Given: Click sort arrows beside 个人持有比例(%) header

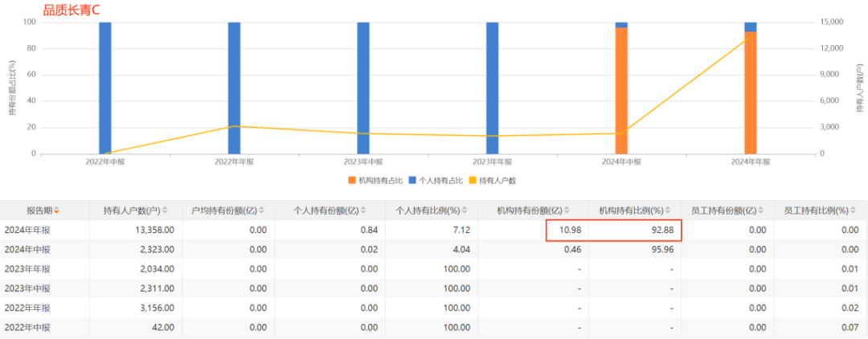Looking at the screenshot, I should (x=464, y=210).
